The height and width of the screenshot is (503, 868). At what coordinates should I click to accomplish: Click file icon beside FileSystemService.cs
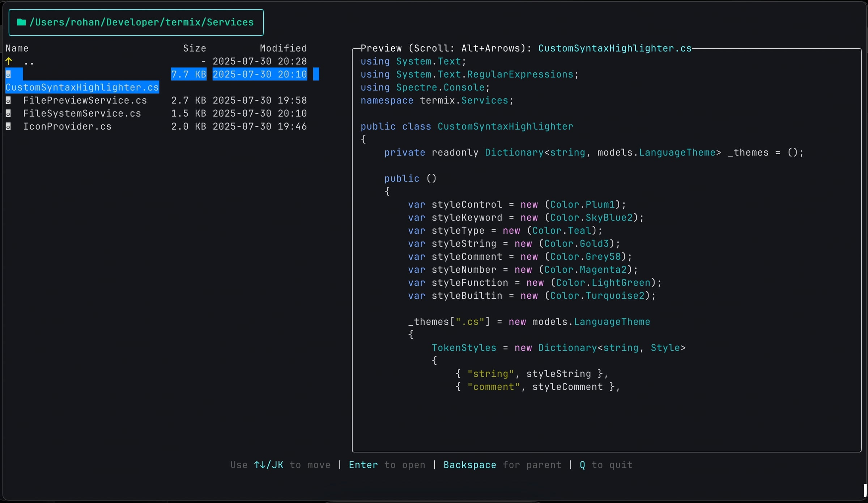click(x=8, y=113)
